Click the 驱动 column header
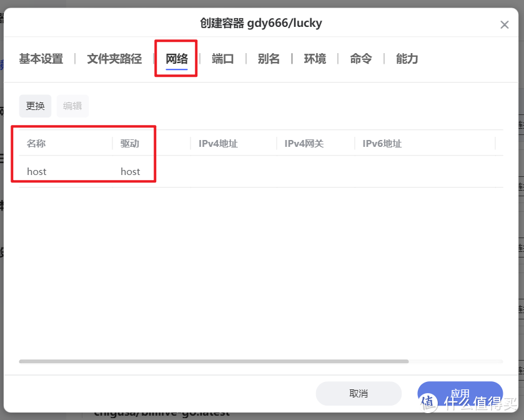Screen dimensions: 524x420 click(131, 143)
